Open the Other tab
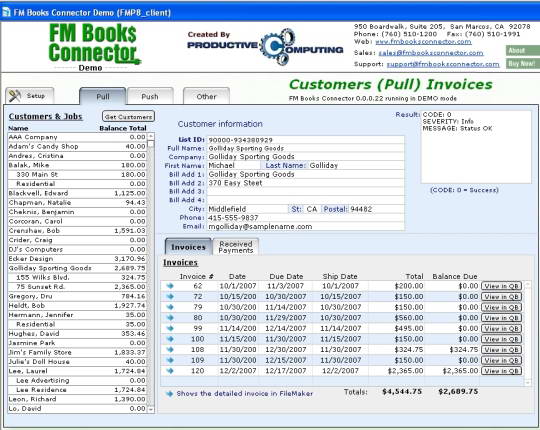540x430 pixels. coord(206,96)
